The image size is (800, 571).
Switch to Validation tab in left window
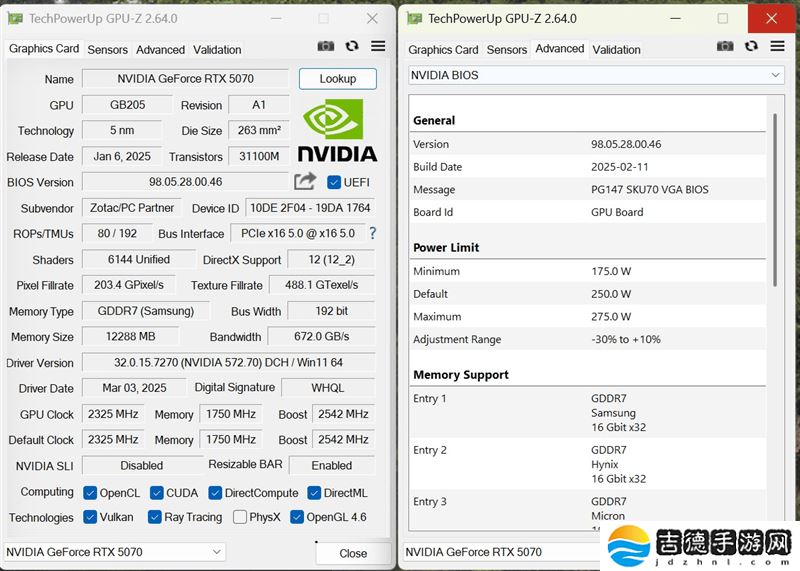217,50
